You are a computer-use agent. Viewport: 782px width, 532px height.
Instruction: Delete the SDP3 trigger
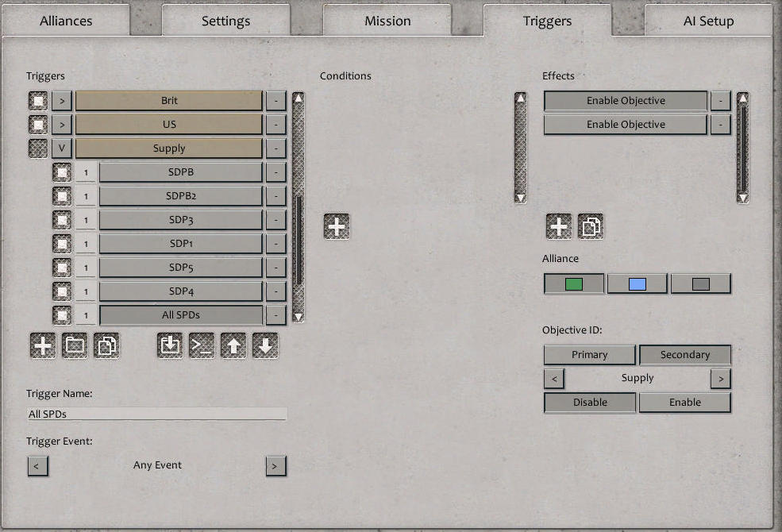(x=275, y=220)
